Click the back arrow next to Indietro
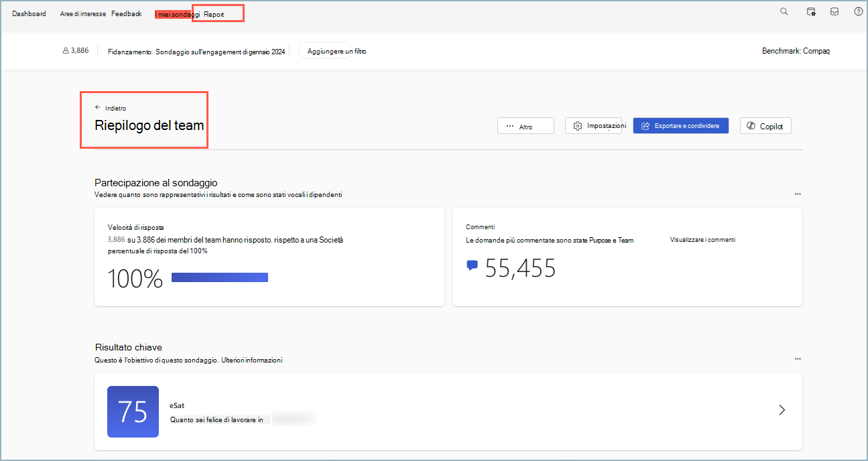868x461 pixels. click(98, 107)
